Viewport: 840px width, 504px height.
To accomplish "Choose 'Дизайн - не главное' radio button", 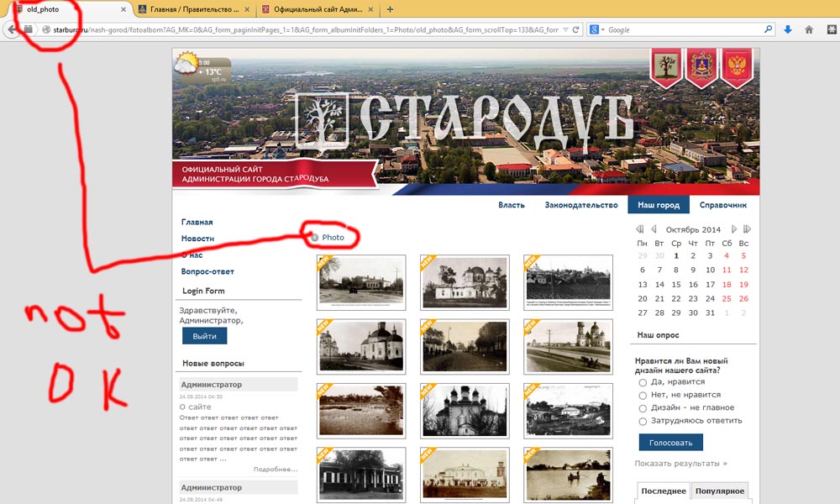I will click(643, 408).
